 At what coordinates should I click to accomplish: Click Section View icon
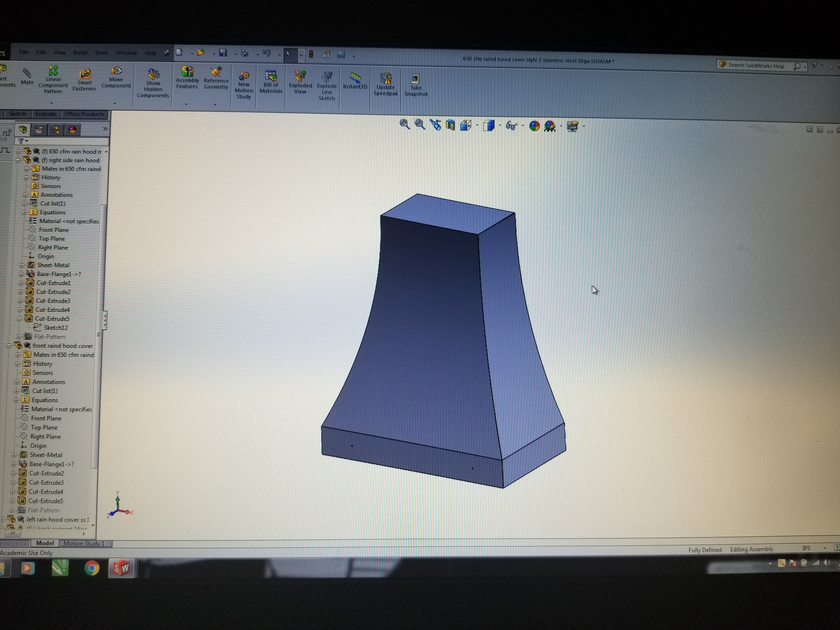click(450, 125)
